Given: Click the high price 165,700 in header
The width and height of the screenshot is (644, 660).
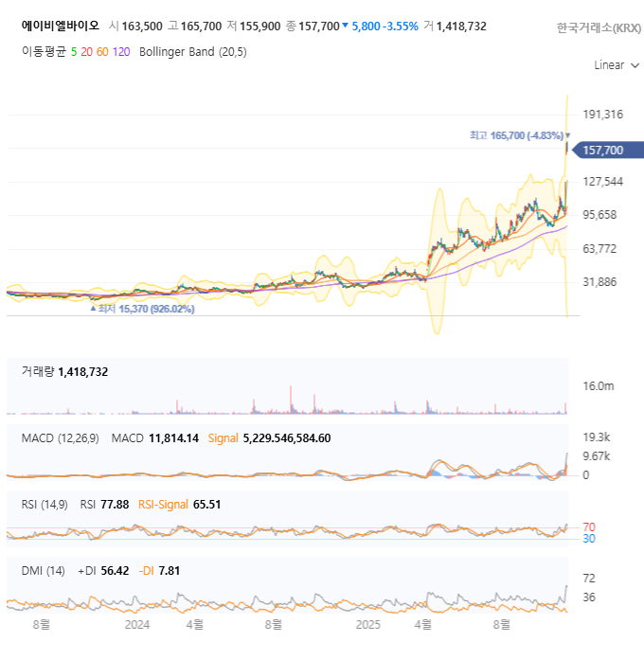Looking at the screenshot, I should coord(201,27).
